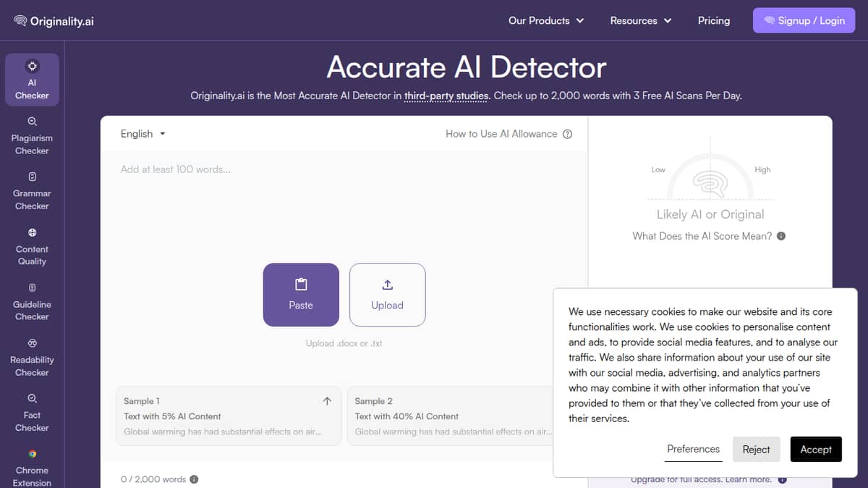Click the 0 / 2,000 words counter
The width and height of the screenshot is (868, 488).
click(x=153, y=479)
